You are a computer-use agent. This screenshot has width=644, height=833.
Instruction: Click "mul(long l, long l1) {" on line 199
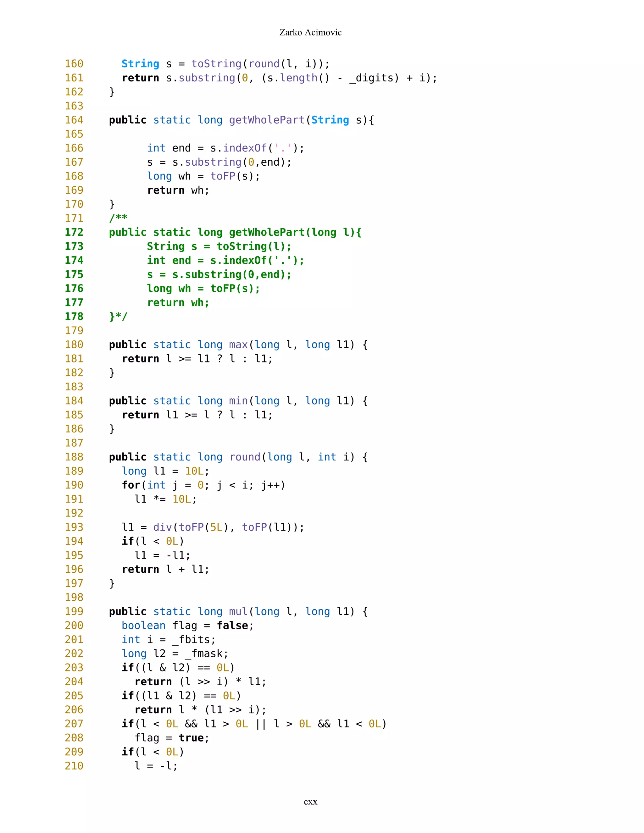coord(299,611)
